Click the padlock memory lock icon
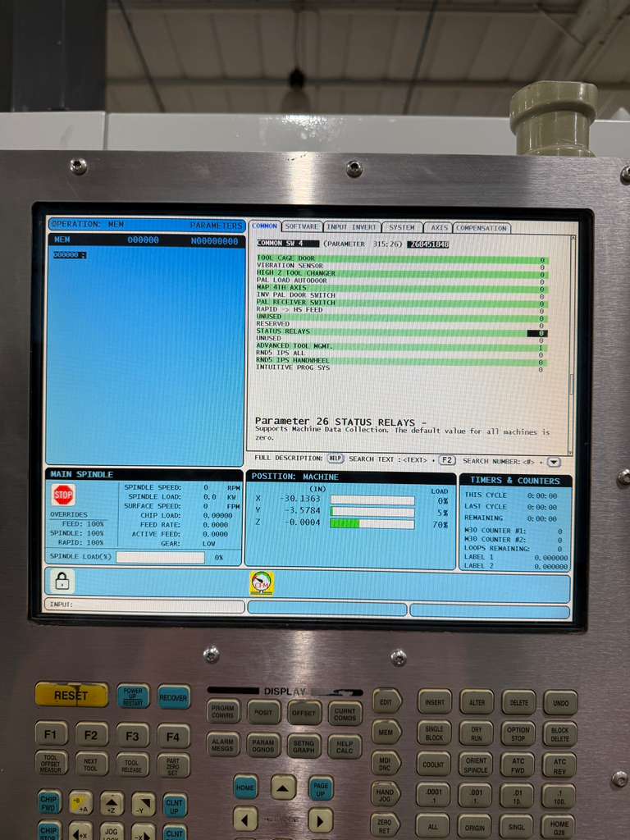The width and height of the screenshot is (630, 840). (x=62, y=582)
